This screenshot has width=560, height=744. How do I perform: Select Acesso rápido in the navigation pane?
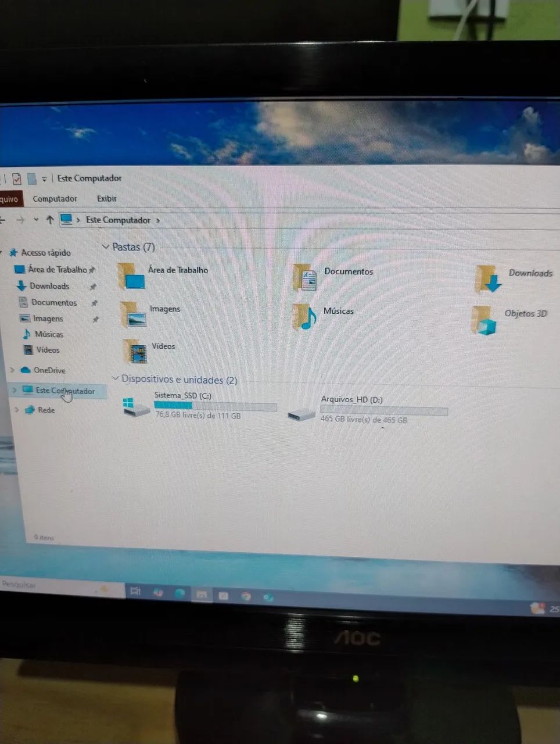46,252
